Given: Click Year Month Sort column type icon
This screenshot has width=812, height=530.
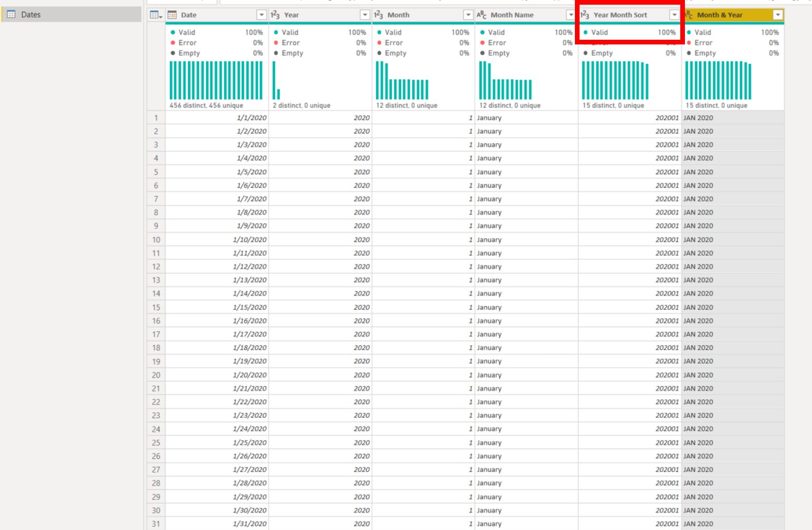Looking at the screenshot, I should click(x=585, y=15).
